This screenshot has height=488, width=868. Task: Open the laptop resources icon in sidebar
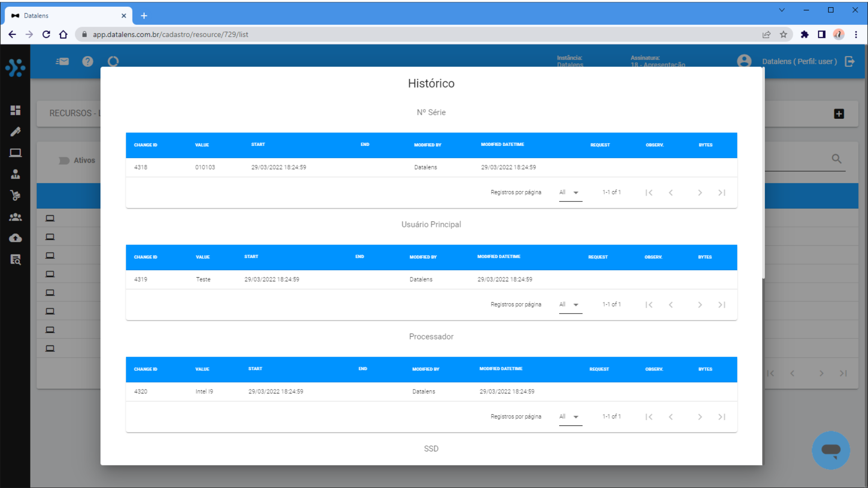15,153
